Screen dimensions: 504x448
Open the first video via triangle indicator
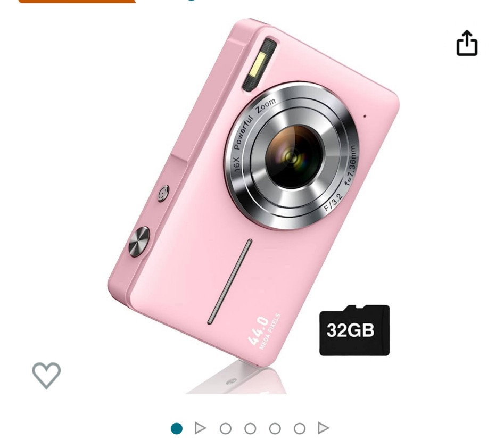[200, 428]
